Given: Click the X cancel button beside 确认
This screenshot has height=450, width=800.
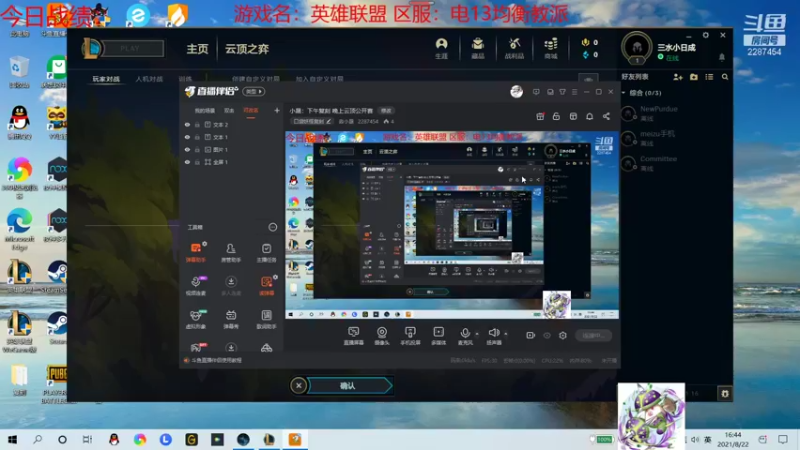Looking at the screenshot, I should pos(298,386).
